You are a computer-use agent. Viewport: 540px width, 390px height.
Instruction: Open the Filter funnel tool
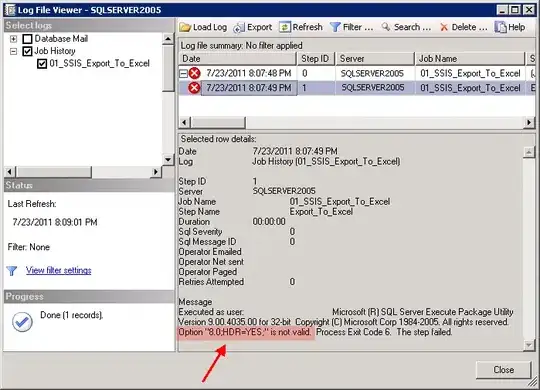[335, 27]
